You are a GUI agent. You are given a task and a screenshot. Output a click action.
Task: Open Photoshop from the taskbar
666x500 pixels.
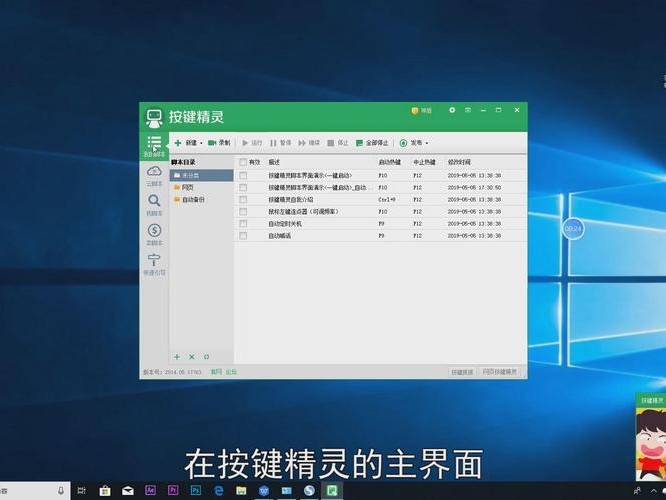click(196, 490)
